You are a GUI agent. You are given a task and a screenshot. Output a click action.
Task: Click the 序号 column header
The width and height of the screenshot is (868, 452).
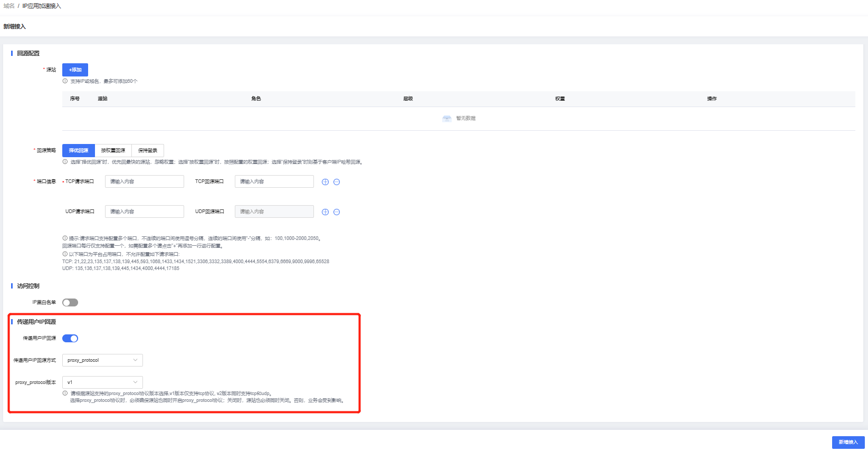click(75, 99)
